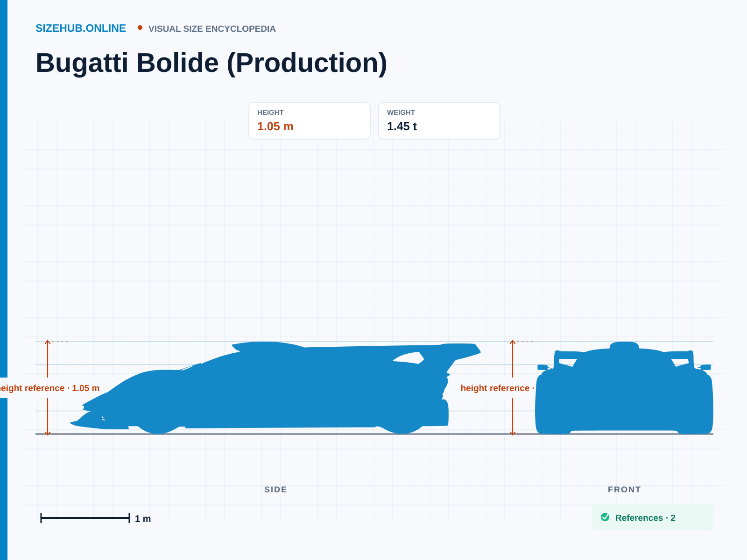Viewport: 747px width, 560px height.
Task: Open the SIZEHUB.ONLINE site link
Action: pyautogui.click(x=81, y=28)
